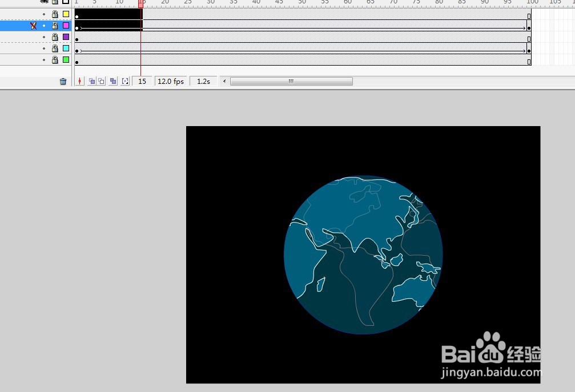The image size is (575, 392).
Task: Show all layers as outlines via the header square
Action: tap(66, 2)
